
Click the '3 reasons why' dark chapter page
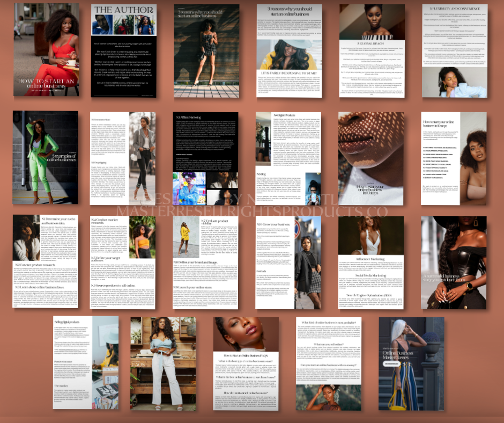206,50
